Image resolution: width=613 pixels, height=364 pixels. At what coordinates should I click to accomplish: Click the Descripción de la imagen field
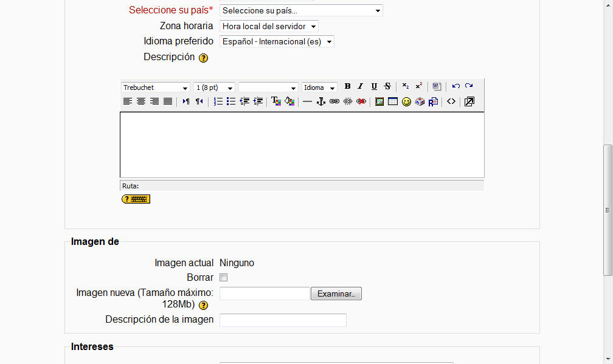tap(283, 320)
